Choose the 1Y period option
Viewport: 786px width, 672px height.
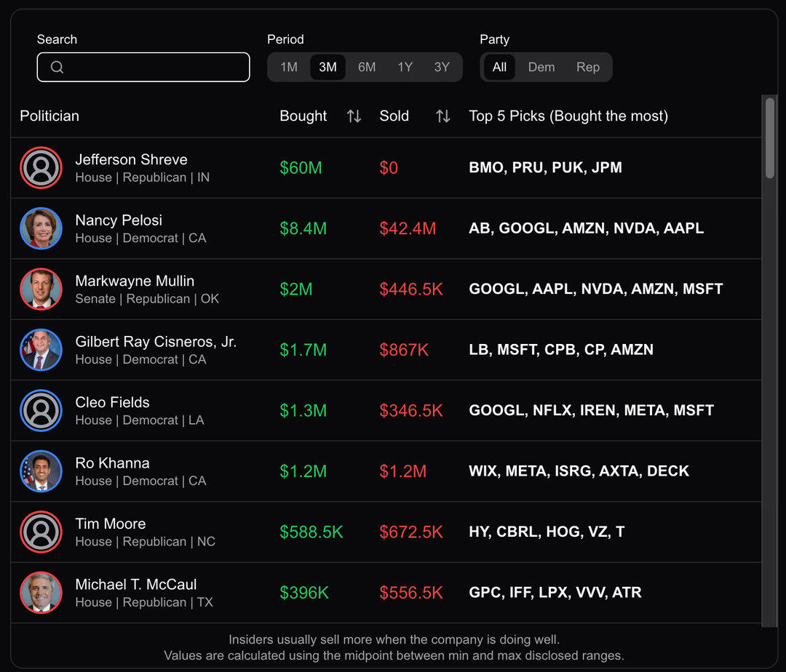405,67
